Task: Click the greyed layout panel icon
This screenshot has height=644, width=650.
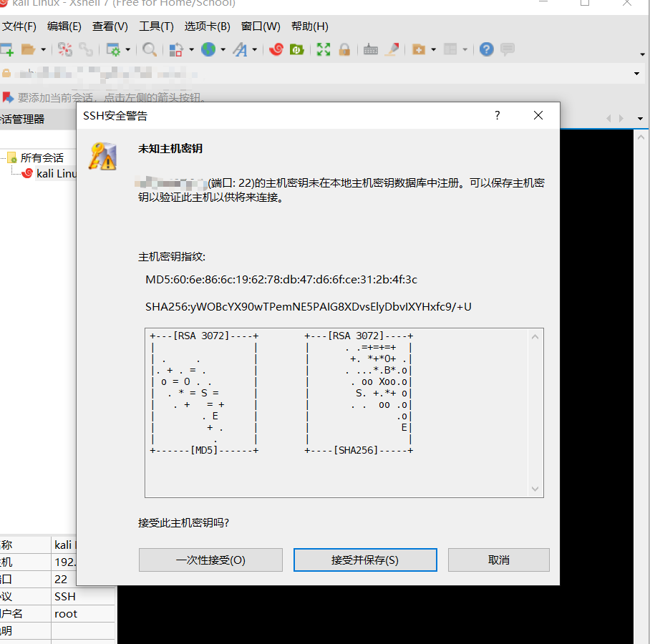Action: click(450, 49)
